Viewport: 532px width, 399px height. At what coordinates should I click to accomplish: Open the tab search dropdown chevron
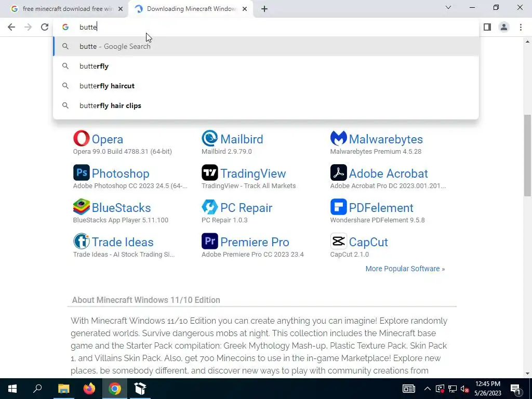point(448,7)
